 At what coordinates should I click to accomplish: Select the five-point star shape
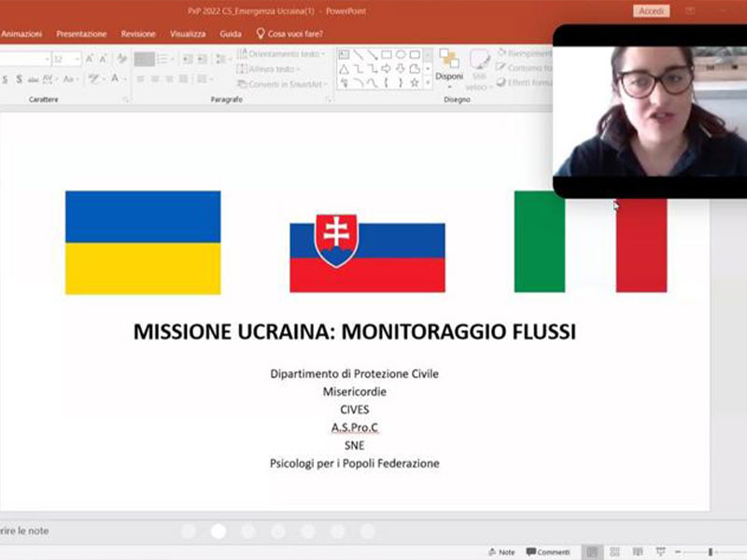pyautogui.click(x=415, y=83)
